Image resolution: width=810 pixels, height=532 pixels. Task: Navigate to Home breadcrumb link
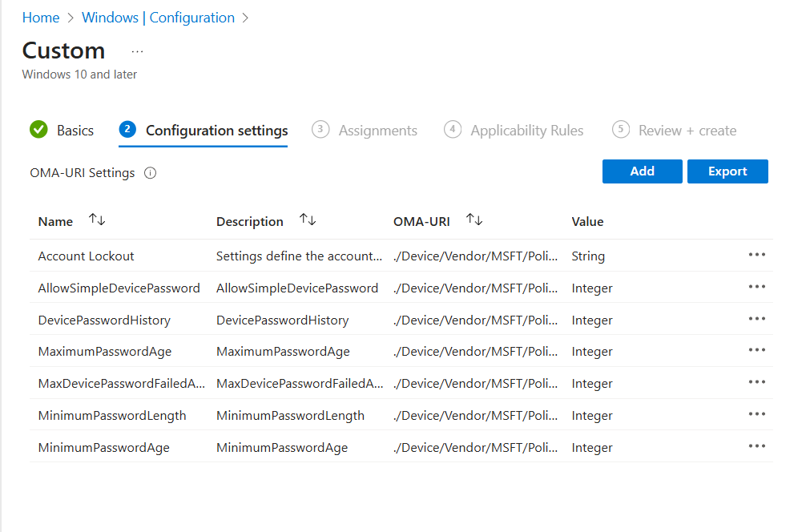click(x=41, y=18)
